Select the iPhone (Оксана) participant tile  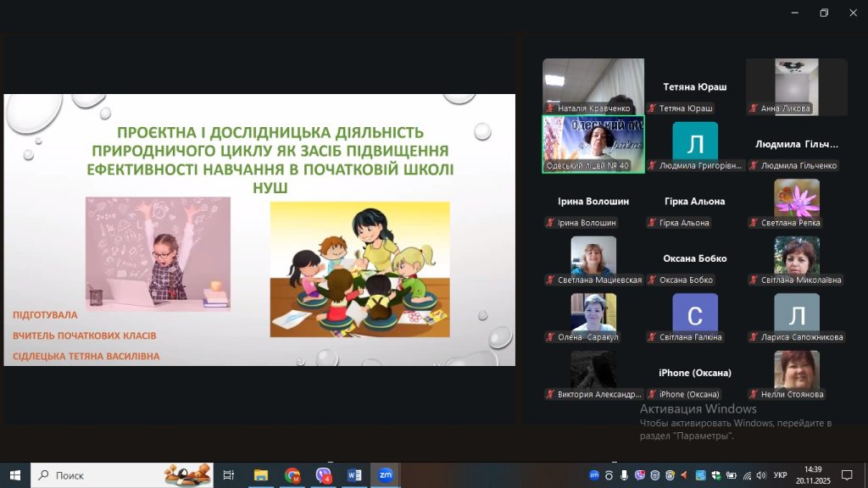pyautogui.click(x=694, y=374)
